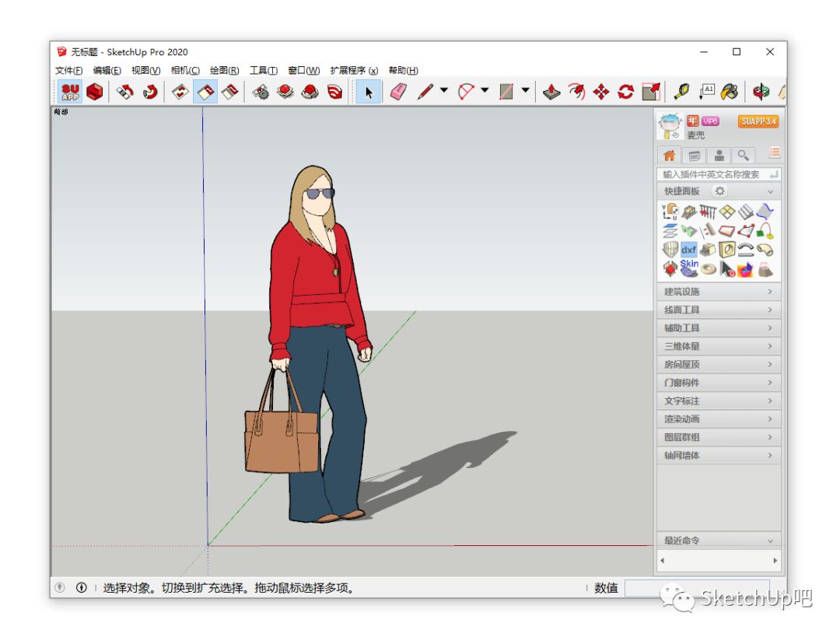Open the 编辑(E) menu
Viewport: 840px width, 637px height.
pyautogui.click(x=107, y=70)
